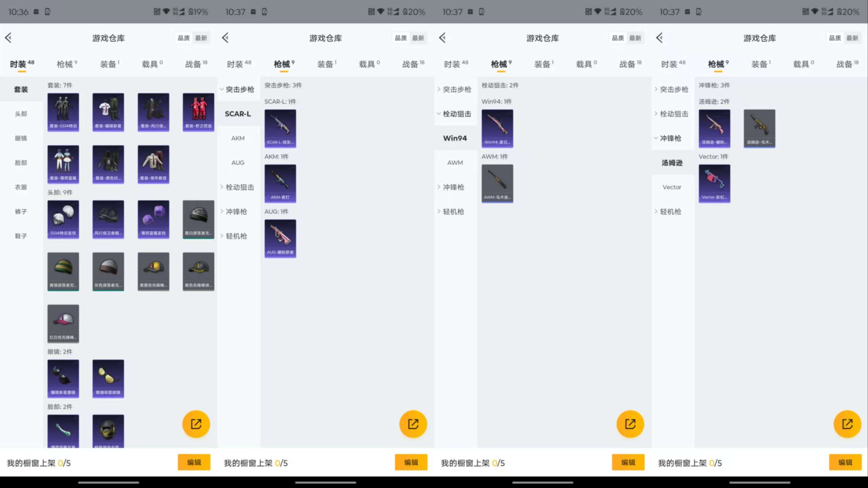Select the 套装-梦之咒语 outfit thumbnail
This screenshot has height=488, width=868.
[198, 112]
